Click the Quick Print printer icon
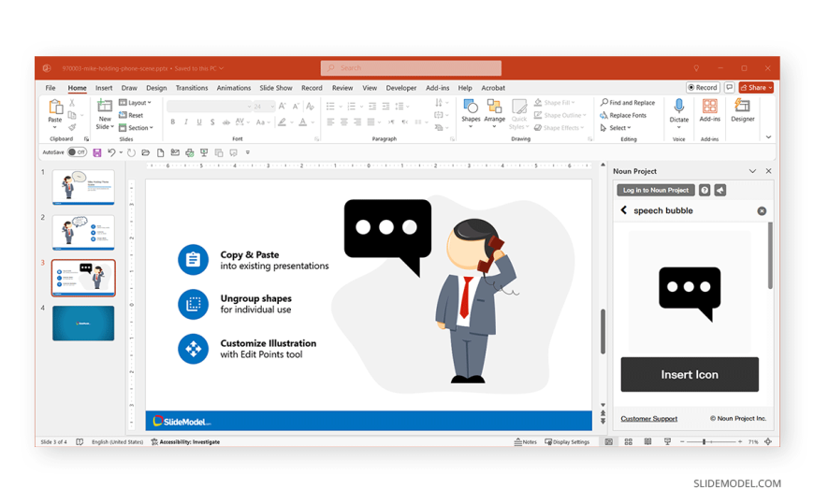814x504 pixels. coord(190,152)
